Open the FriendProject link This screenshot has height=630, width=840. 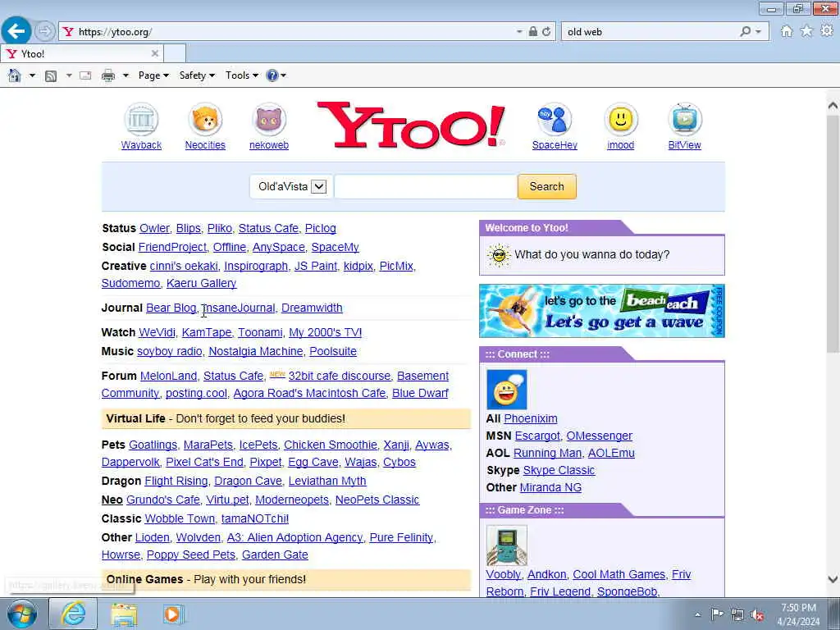coord(172,247)
